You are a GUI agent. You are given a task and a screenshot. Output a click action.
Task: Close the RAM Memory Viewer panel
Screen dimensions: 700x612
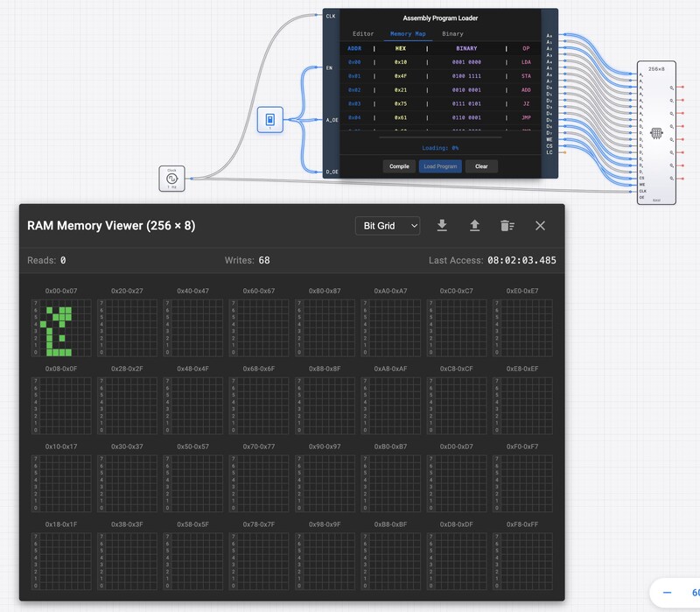(x=540, y=226)
